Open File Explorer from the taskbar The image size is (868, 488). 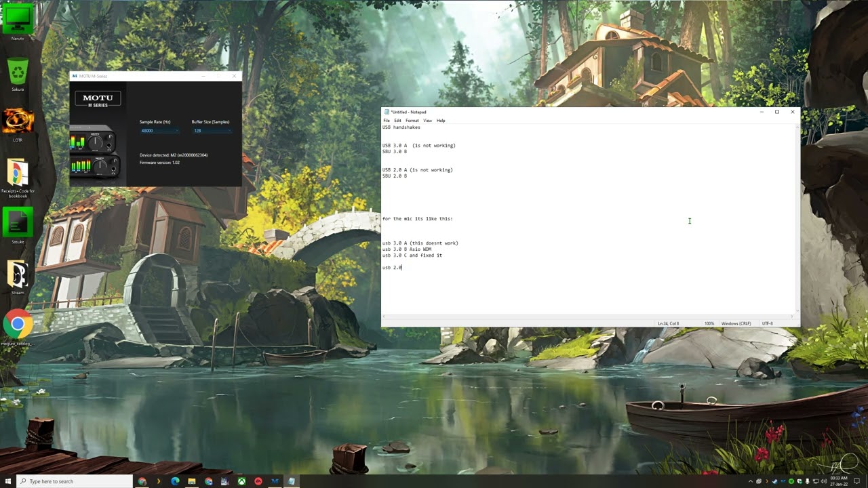[192, 481]
